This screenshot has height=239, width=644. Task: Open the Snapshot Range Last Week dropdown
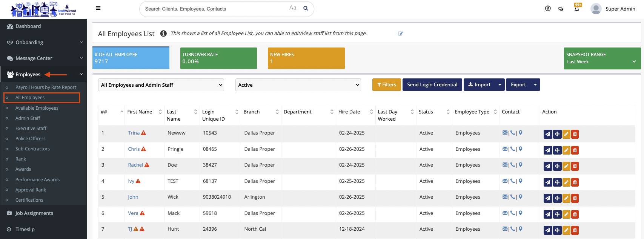602,58
